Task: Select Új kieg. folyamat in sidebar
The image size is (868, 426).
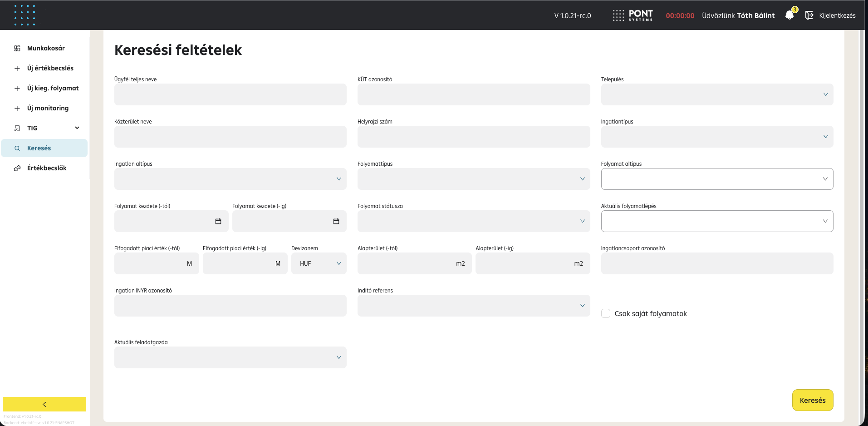Action: tap(53, 88)
